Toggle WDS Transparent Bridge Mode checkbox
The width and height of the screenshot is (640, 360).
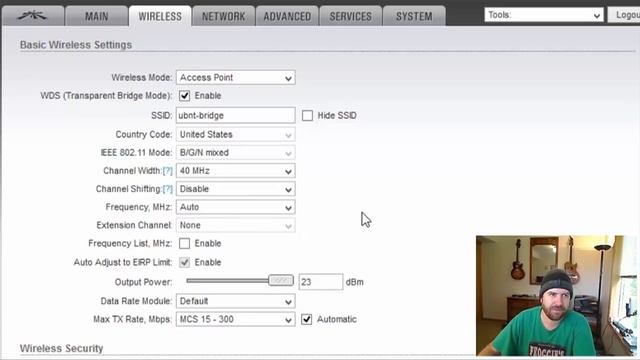coord(184,96)
